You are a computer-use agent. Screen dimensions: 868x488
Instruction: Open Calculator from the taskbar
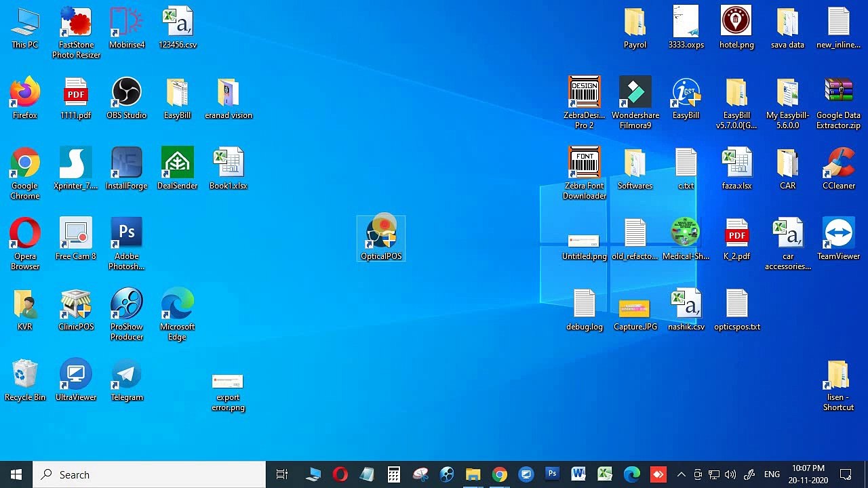pos(393,474)
